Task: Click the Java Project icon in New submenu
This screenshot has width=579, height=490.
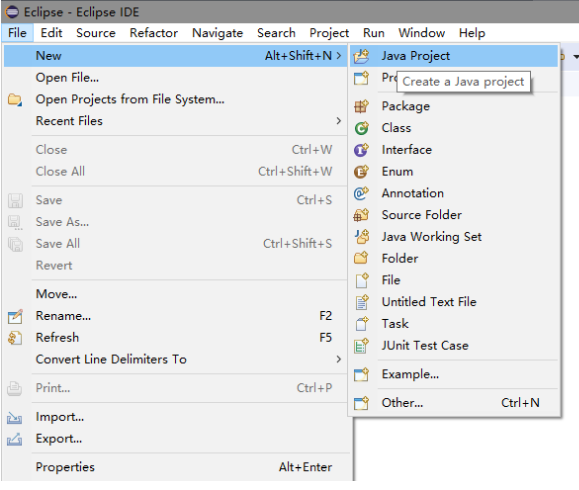Action: 361,56
